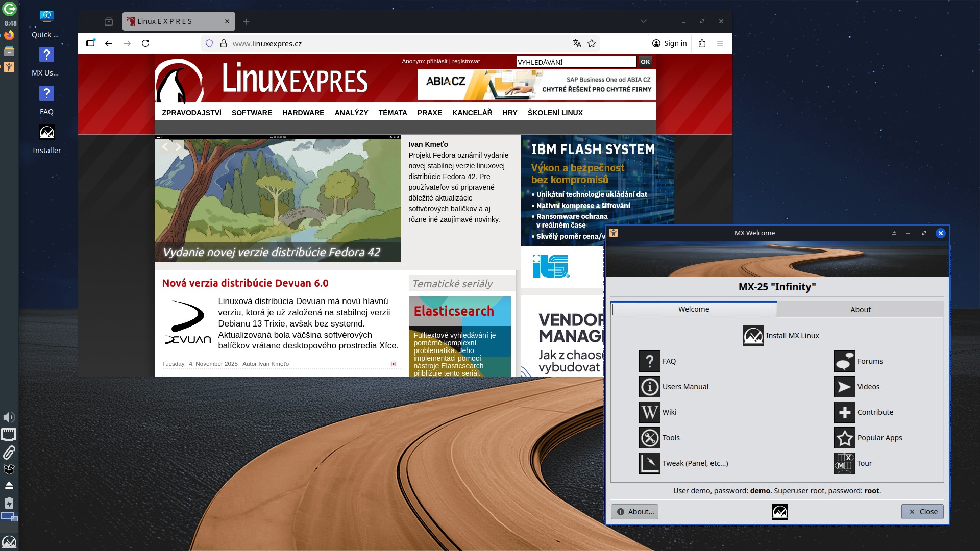The height and width of the screenshot is (551, 980).
Task: Open the Wiki icon
Action: [649, 412]
